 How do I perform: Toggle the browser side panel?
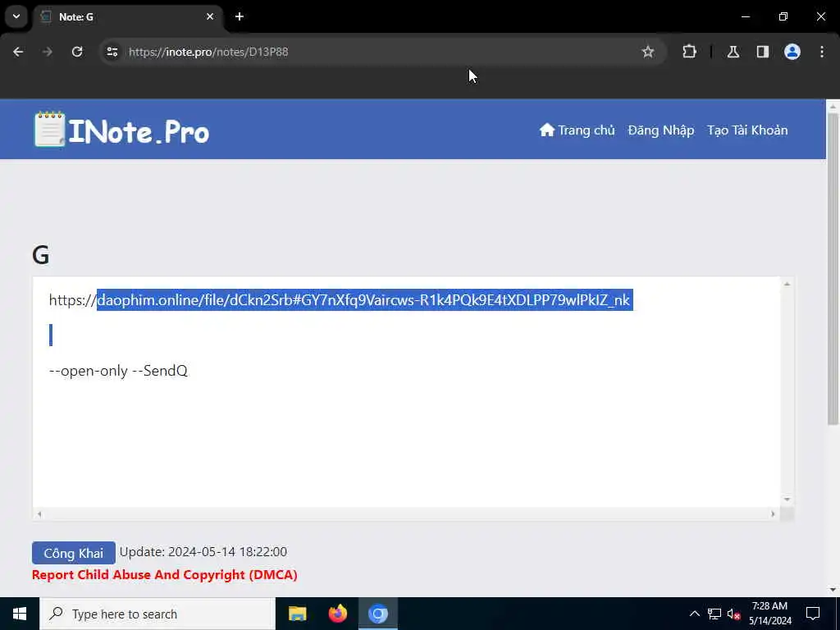click(x=762, y=52)
